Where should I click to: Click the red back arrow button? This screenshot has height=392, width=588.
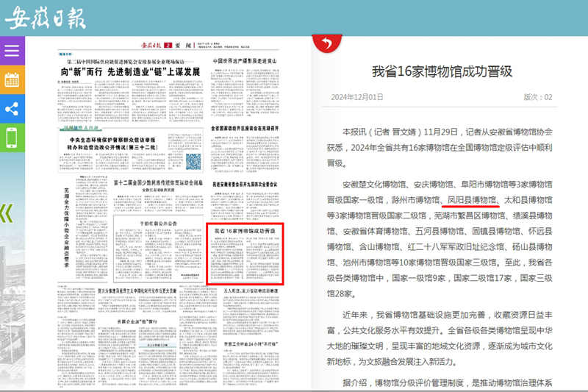pos(326,43)
